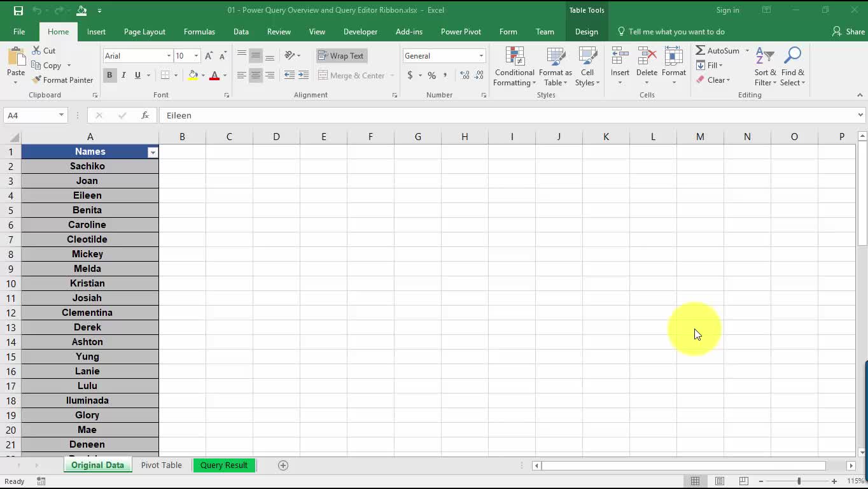The height and width of the screenshot is (489, 868).
Task: Click Sign in link in title bar
Action: point(727,10)
